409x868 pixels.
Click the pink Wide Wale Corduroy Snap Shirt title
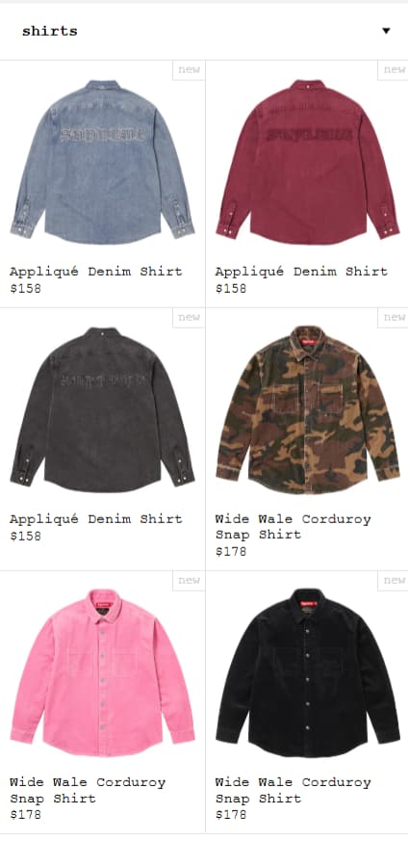88,790
